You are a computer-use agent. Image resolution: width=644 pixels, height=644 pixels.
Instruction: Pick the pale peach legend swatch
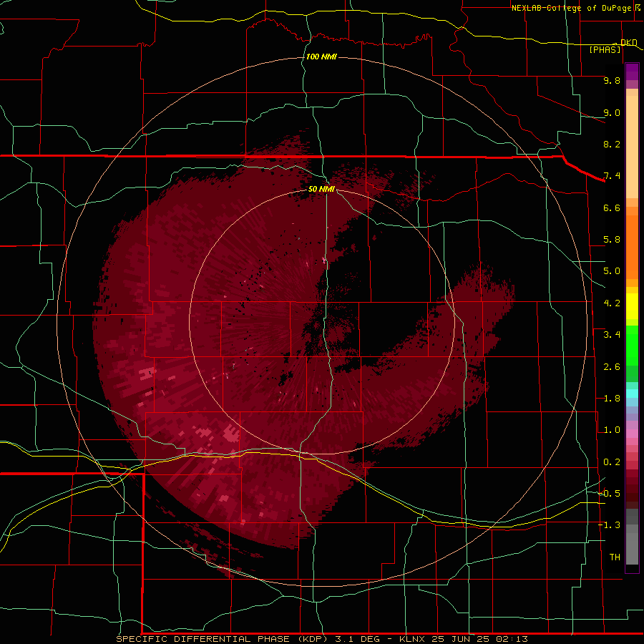pos(632,147)
